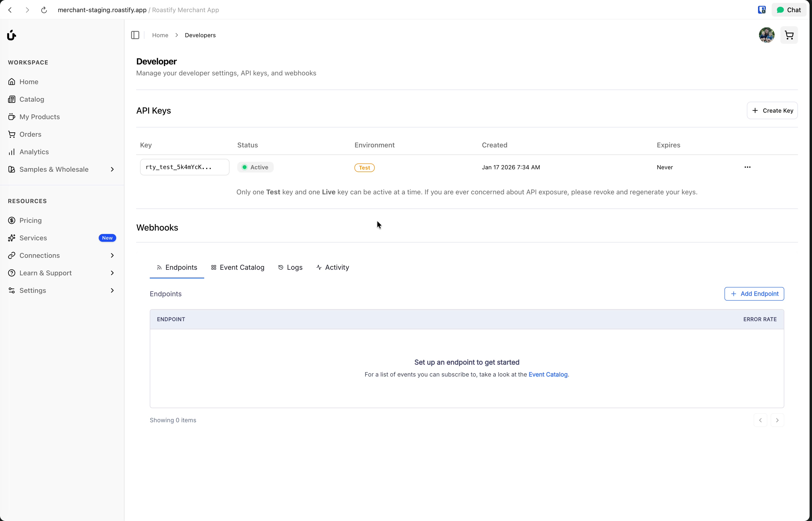This screenshot has height=521, width=812.
Task: Click the user profile avatar
Action: coord(766,35)
